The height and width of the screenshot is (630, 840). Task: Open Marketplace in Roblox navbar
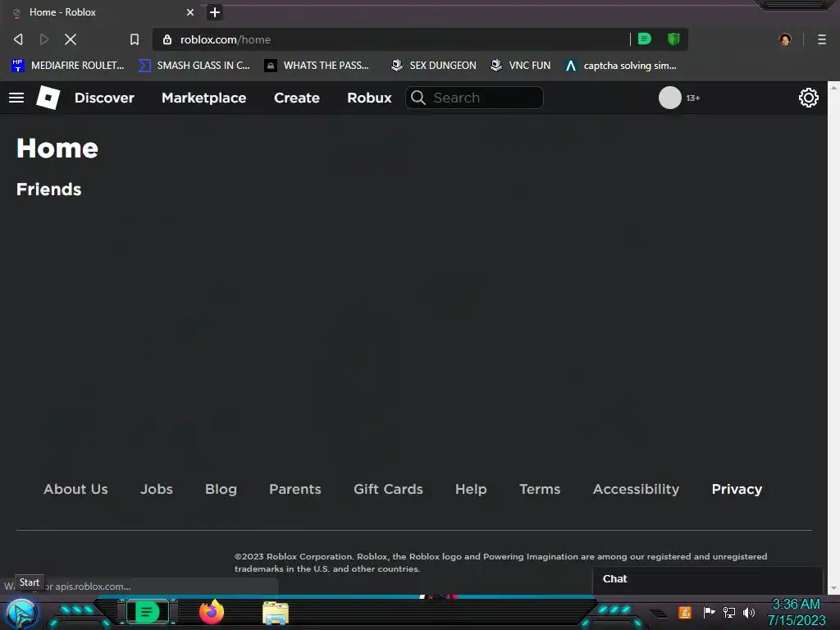tap(204, 98)
